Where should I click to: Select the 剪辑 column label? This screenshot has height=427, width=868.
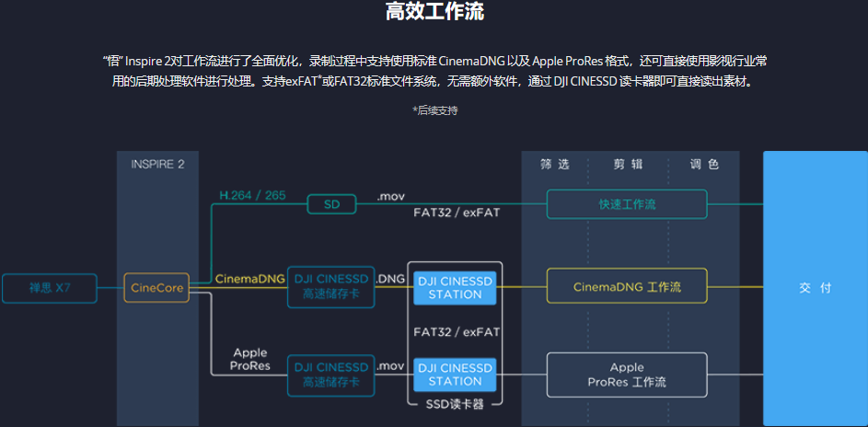click(x=628, y=164)
